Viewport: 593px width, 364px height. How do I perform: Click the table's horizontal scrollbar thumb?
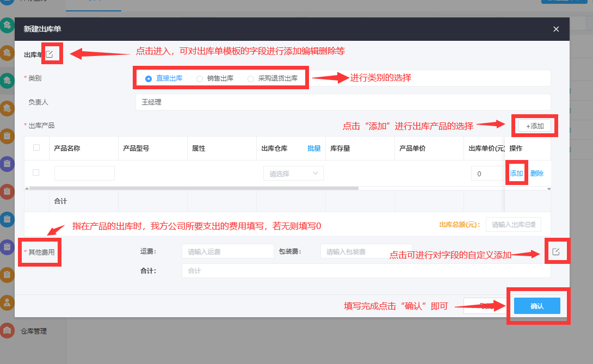[x=194, y=188]
